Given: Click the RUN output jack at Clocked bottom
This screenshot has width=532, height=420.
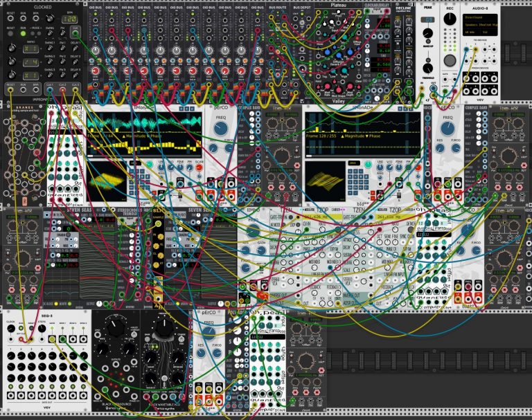Looking at the screenshot, I should point(23,90).
